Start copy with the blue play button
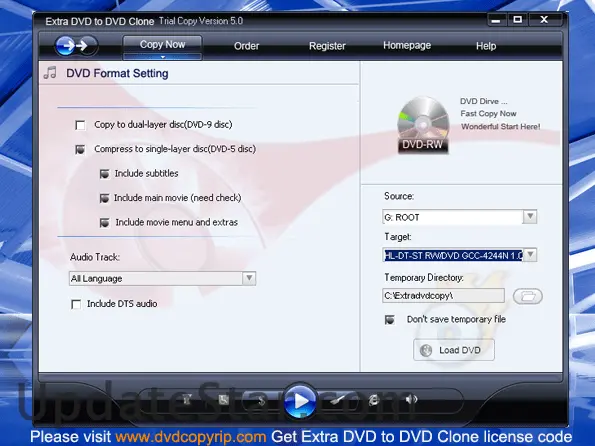Screen dimensions: 595x446 click(300, 400)
